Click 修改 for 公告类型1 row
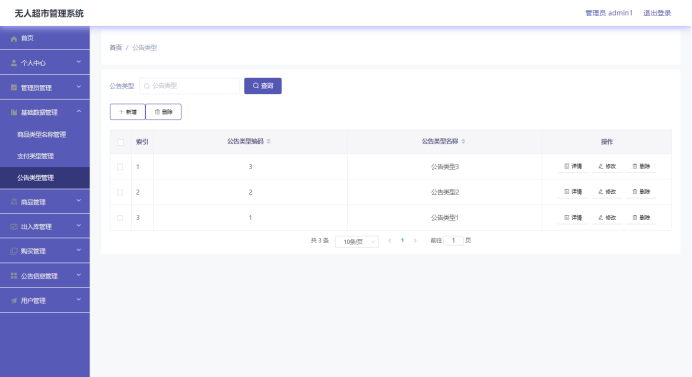Image resolution: width=692 pixels, height=377 pixels. point(607,218)
